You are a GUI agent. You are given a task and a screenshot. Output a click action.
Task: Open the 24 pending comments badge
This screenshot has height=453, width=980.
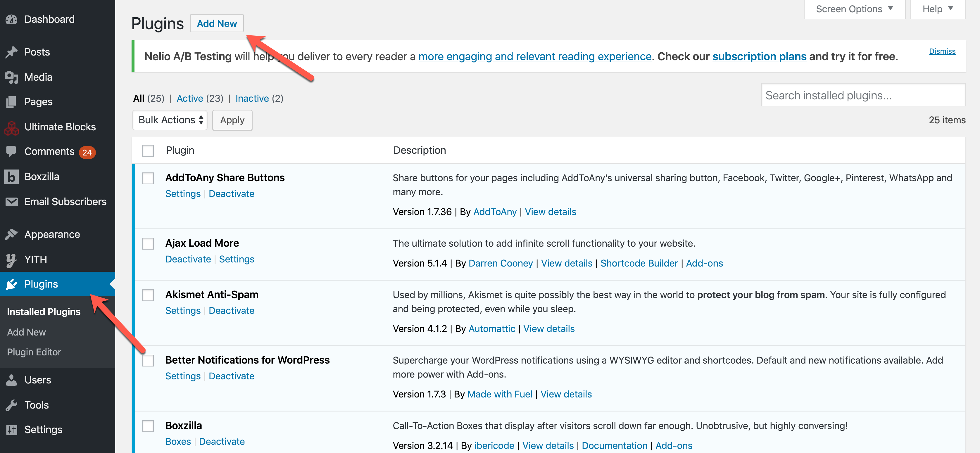tap(87, 153)
